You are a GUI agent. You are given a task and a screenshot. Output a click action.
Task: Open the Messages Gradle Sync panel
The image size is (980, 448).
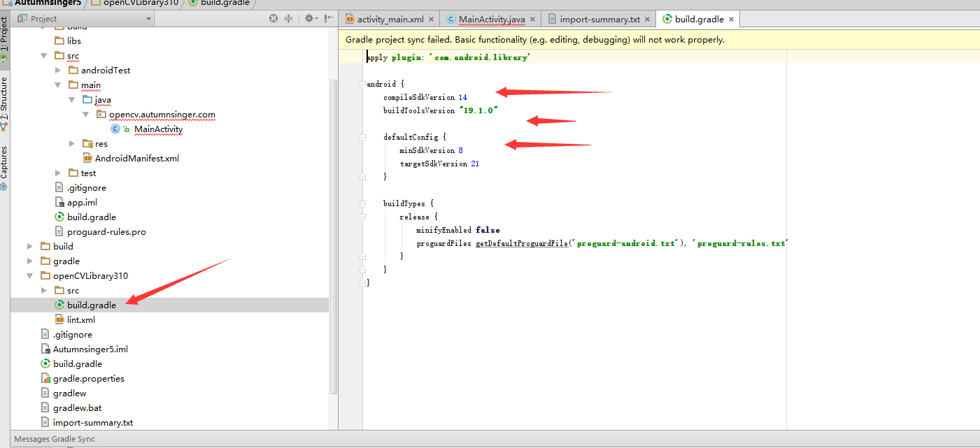coord(55,439)
